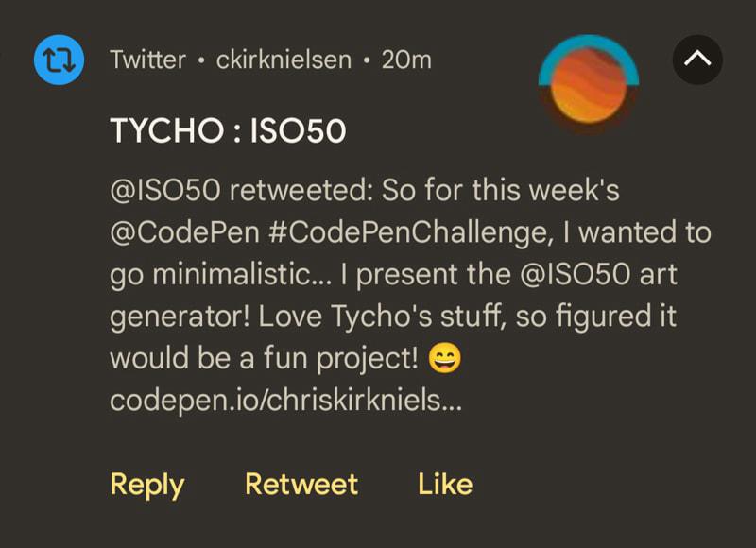The width and height of the screenshot is (756, 548).
Task: Tap the upward arrow to shrink notification
Action: pos(696,57)
